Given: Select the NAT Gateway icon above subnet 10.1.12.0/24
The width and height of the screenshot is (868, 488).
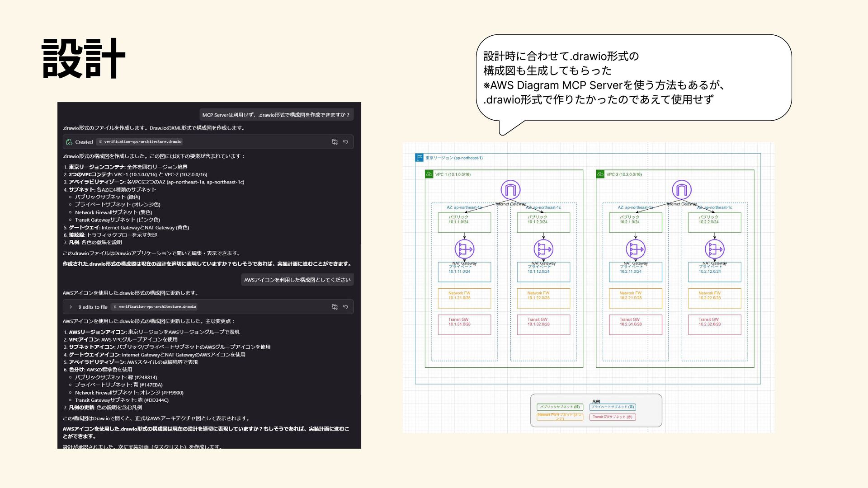Looking at the screenshot, I should (543, 249).
